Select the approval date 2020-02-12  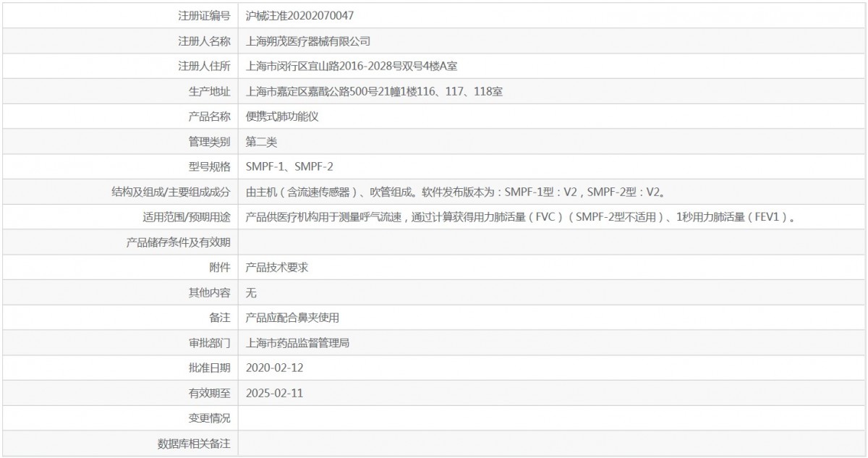[274, 368]
